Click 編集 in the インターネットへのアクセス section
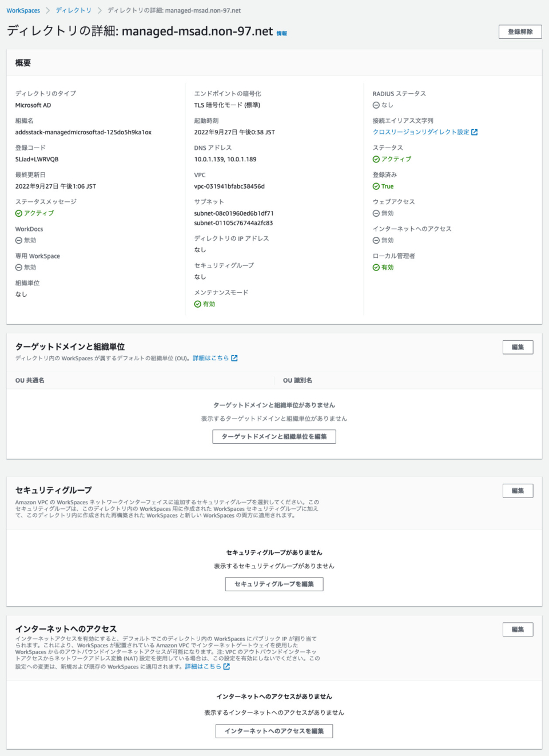 pos(518,629)
